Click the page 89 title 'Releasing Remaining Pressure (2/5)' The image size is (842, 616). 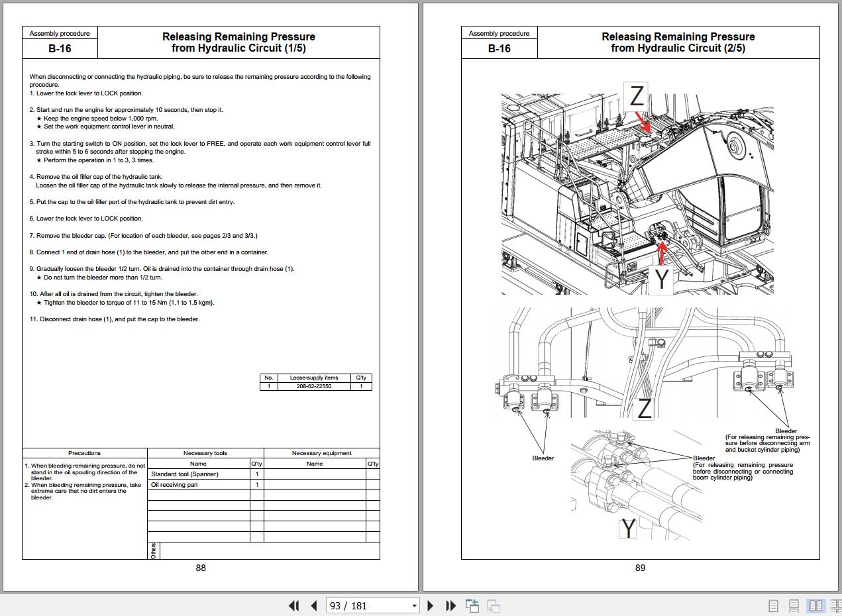678,42
